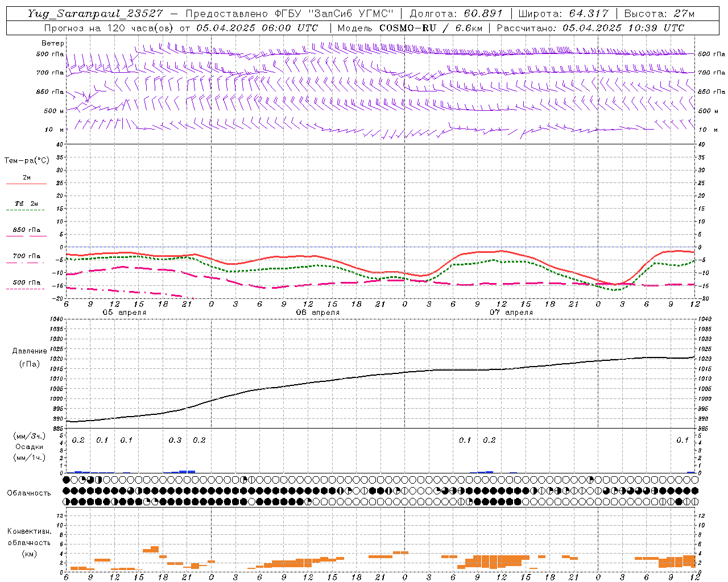The height and width of the screenshot is (582, 728).
Task: Click the 10 м wind level label on left
Action: [x=55, y=130]
